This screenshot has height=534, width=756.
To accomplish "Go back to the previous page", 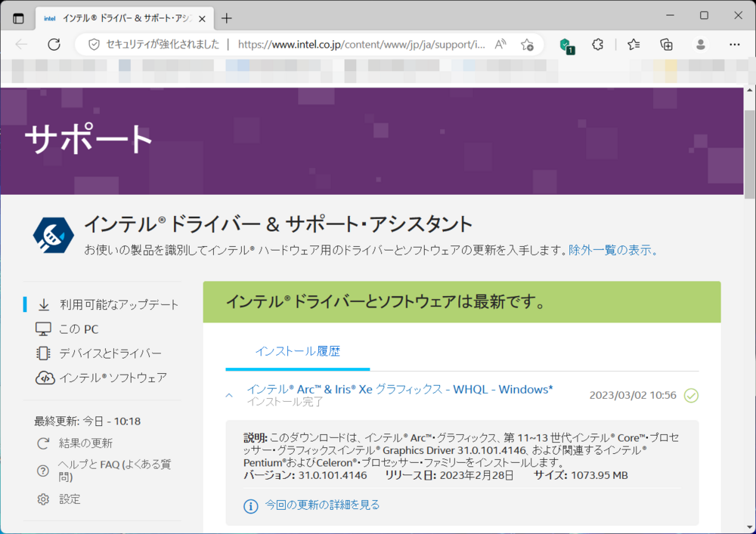I will point(22,45).
